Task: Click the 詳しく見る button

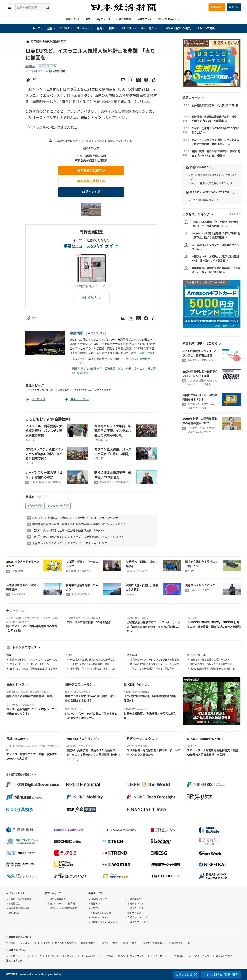Action: pos(91,298)
